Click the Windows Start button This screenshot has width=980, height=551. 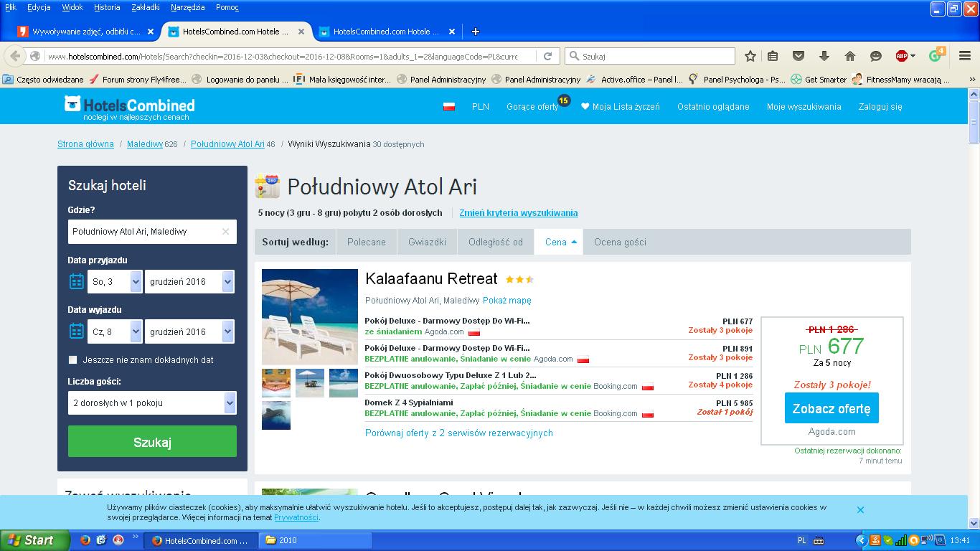[35, 540]
